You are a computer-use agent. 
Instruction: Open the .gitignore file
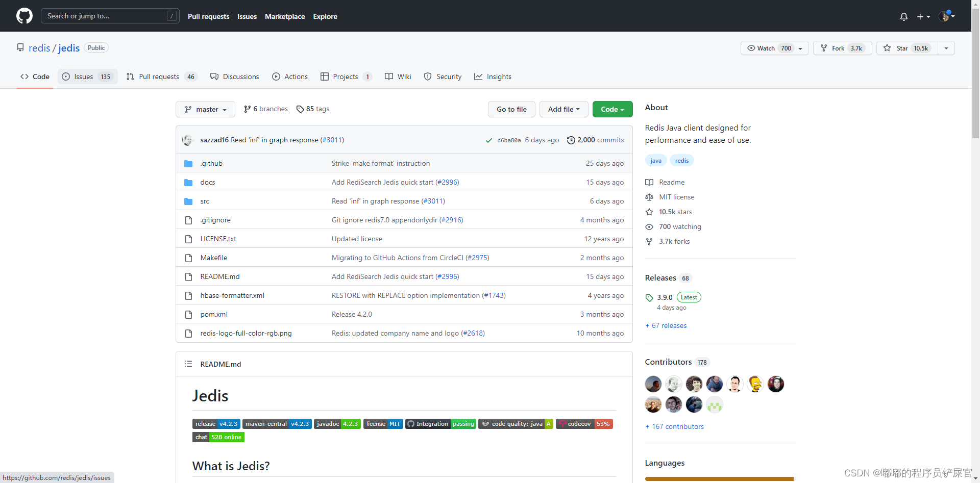pos(215,220)
